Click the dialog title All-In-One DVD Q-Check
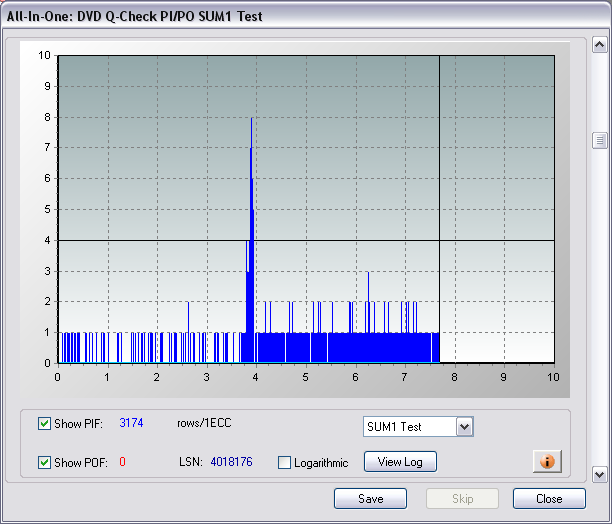 click(x=135, y=16)
